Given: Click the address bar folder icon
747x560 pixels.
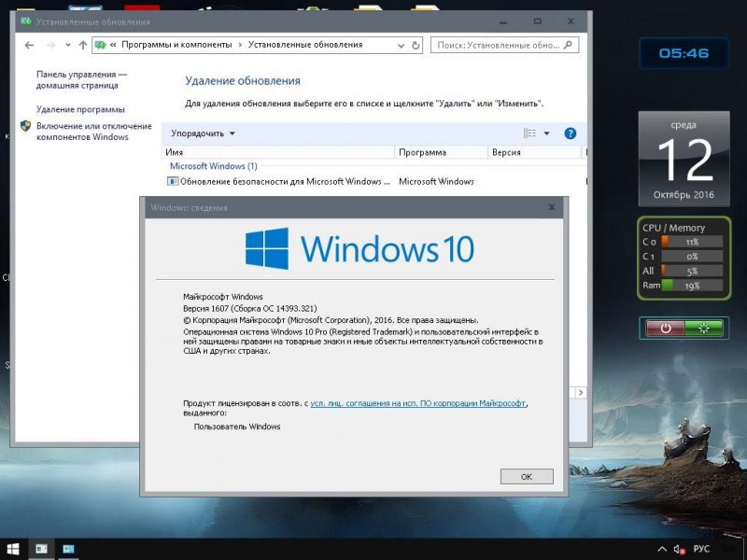Looking at the screenshot, I should tap(100, 45).
